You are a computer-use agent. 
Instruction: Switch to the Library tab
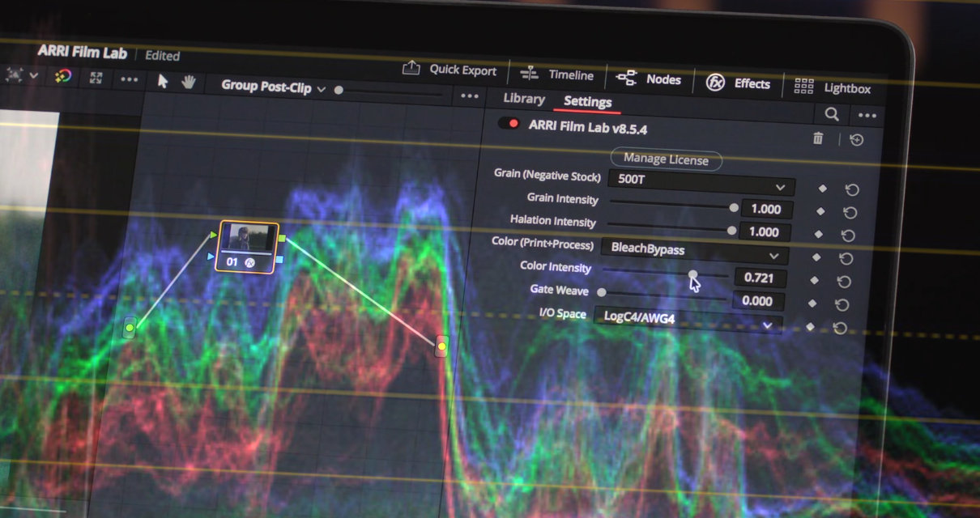(523, 99)
